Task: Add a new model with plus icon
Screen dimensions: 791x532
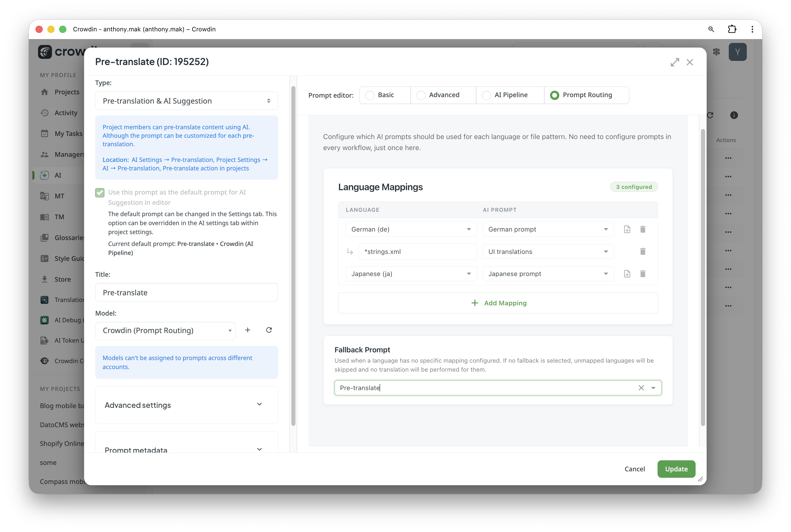Action: tap(247, 330)
